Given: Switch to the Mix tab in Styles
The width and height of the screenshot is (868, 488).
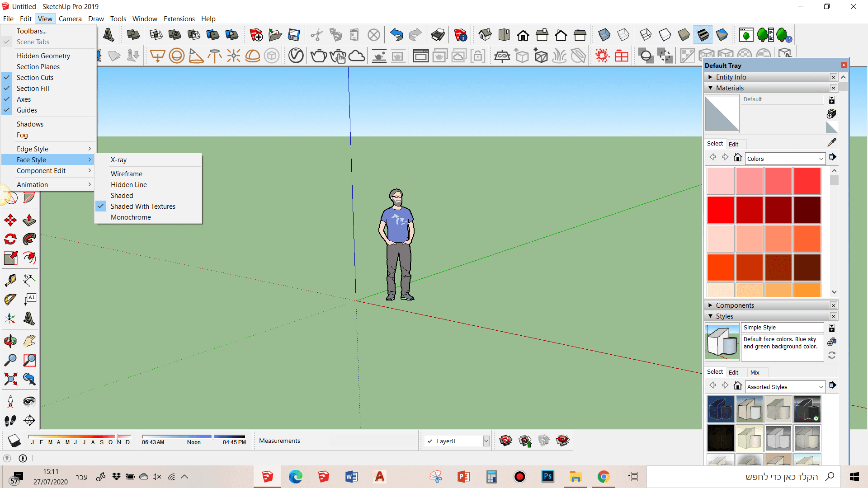Looking at the screenshot, I should (x=755, y=372).
